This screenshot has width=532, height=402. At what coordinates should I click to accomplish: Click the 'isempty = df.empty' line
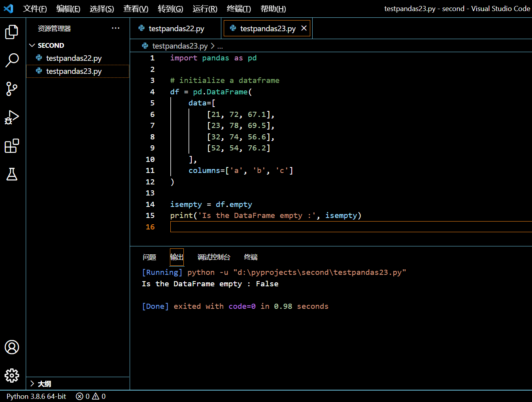click(x=211, y=204)
